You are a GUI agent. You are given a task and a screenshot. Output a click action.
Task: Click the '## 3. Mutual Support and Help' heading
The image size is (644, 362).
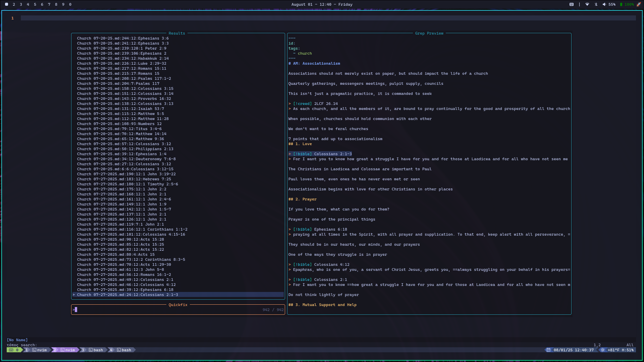(322, 305)
